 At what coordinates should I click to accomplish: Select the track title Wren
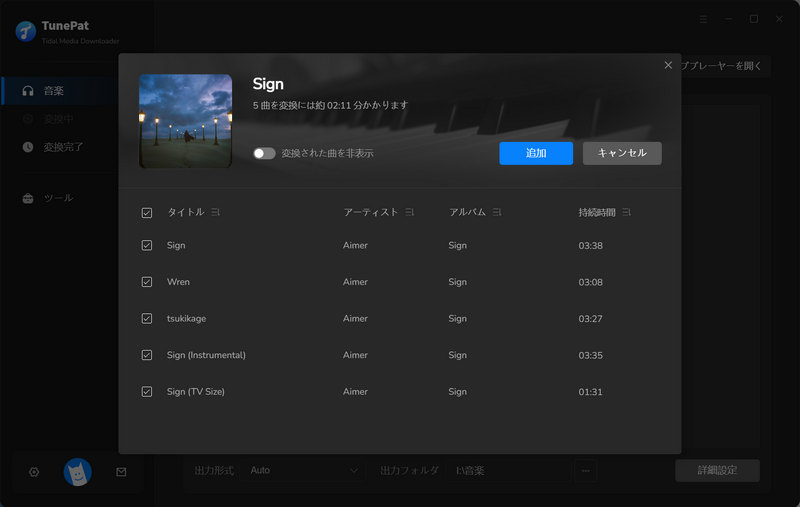pyautogui.click(x=178, y=282)
